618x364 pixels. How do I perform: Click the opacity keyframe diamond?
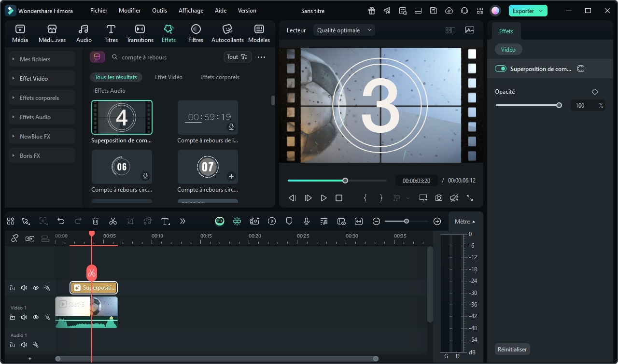595,92
